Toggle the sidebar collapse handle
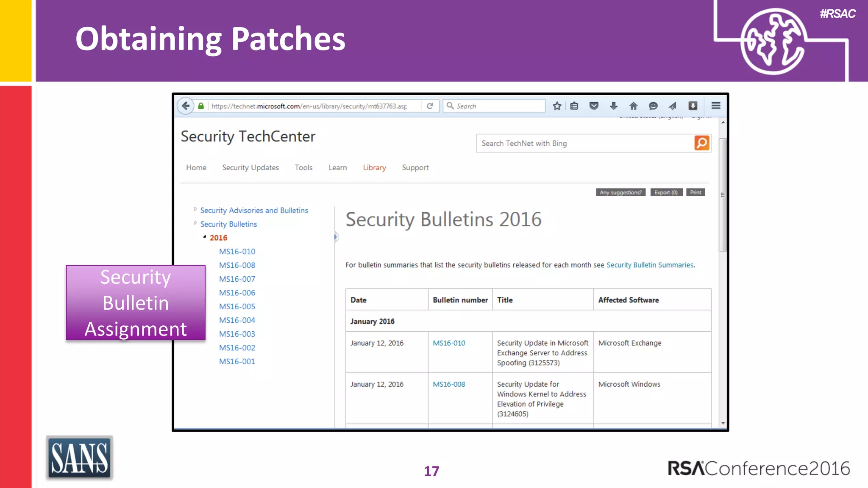 click(336, 237)
